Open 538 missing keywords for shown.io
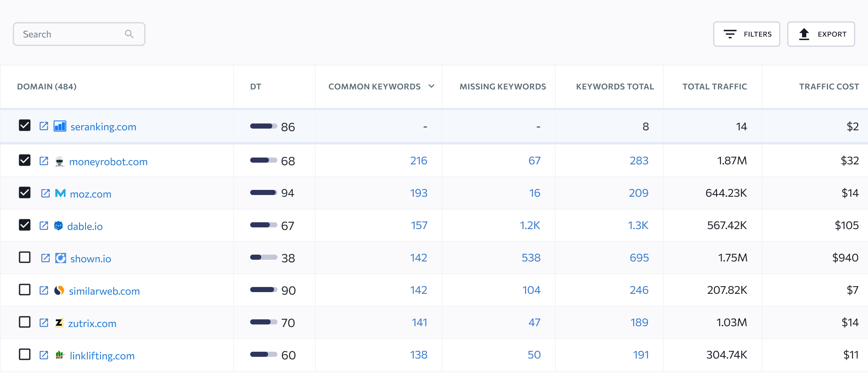The width and height of the screenshot is (868, 373). tap(531, 258)
